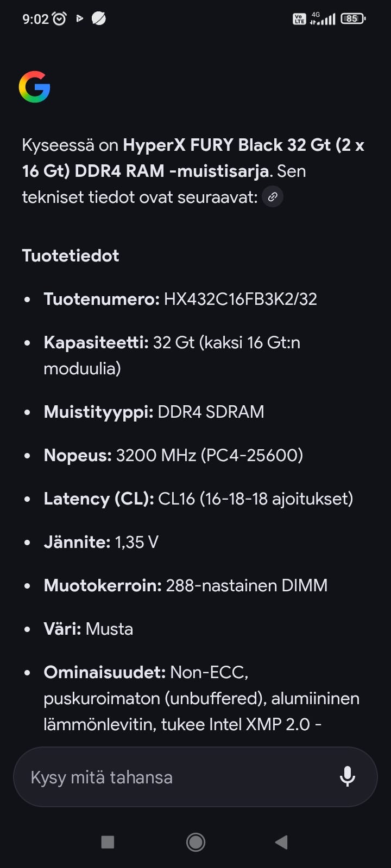Tap the "Tuotetiedot" section heading

click(71, 256)
